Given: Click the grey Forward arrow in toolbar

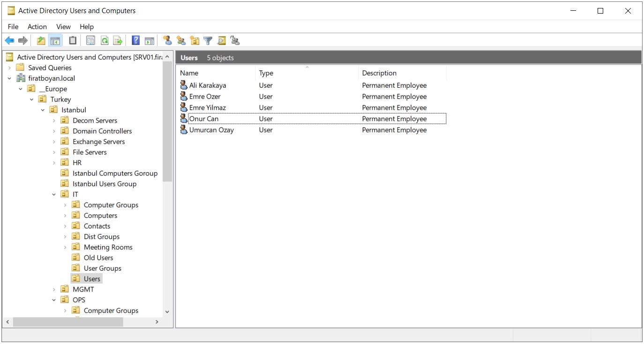Looking at the screenshot, I should coord(23,41).
